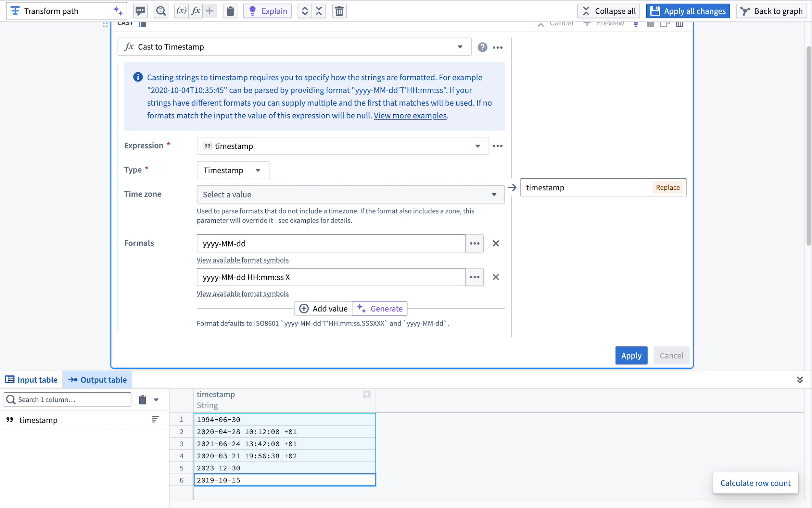Click the help question mark icon
This screenshot has width=812, height=508.
coord(482,46)
